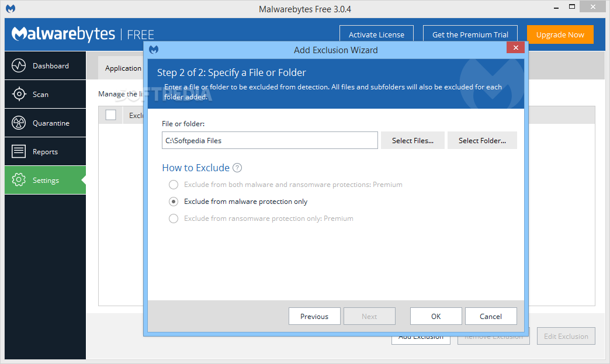Tick the exclusions list header checkbox

click(111, 115)
